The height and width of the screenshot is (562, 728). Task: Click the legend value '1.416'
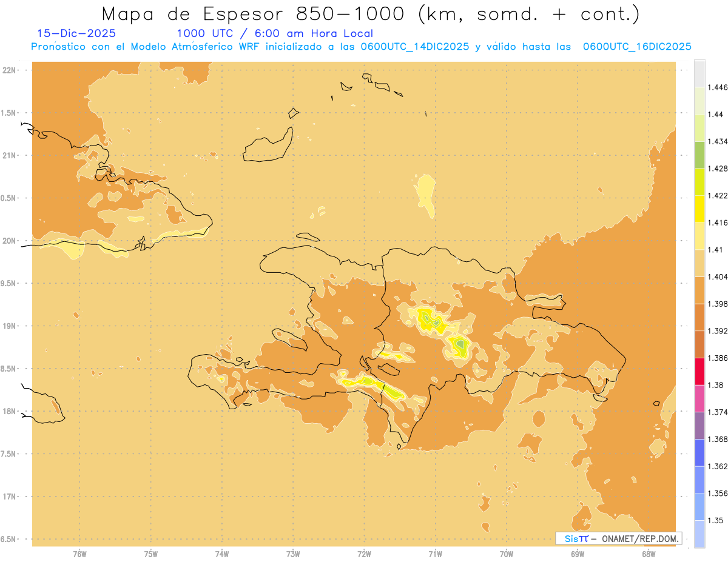(x=718, y=222)
